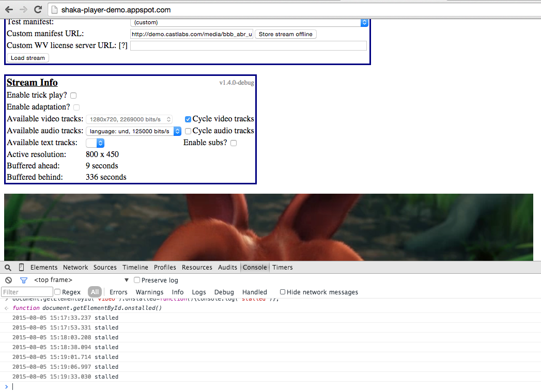Uncheck Cycle video tracks
Screen dimensions: 541x392
point(188,119)
